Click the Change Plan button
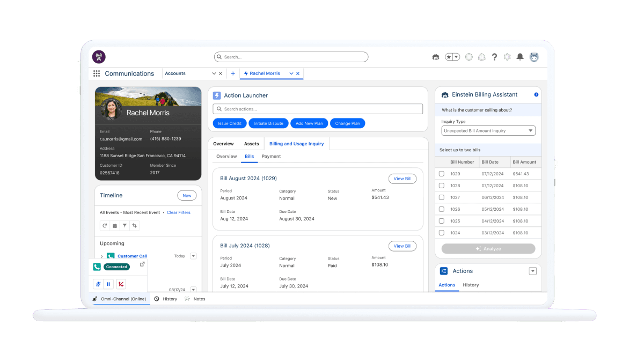This screenshot has width=644, height=362. point(348,123)
